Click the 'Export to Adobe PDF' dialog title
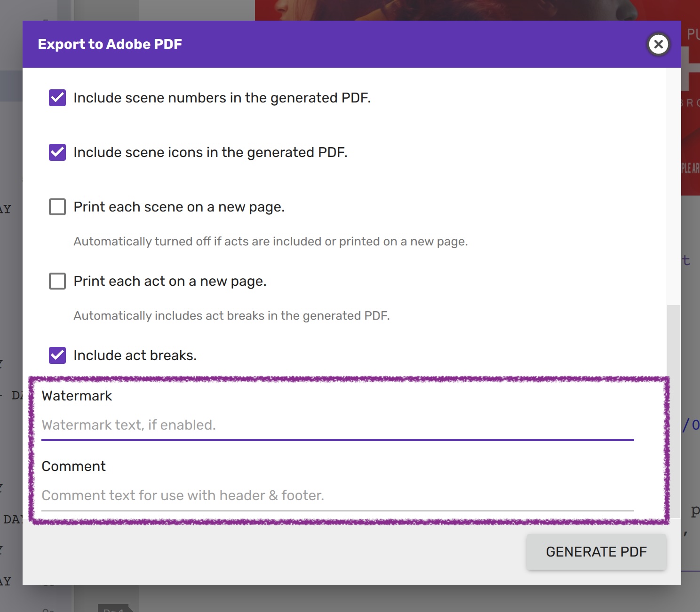Viewport: 700px width, 612px height. tap(110, 44)
